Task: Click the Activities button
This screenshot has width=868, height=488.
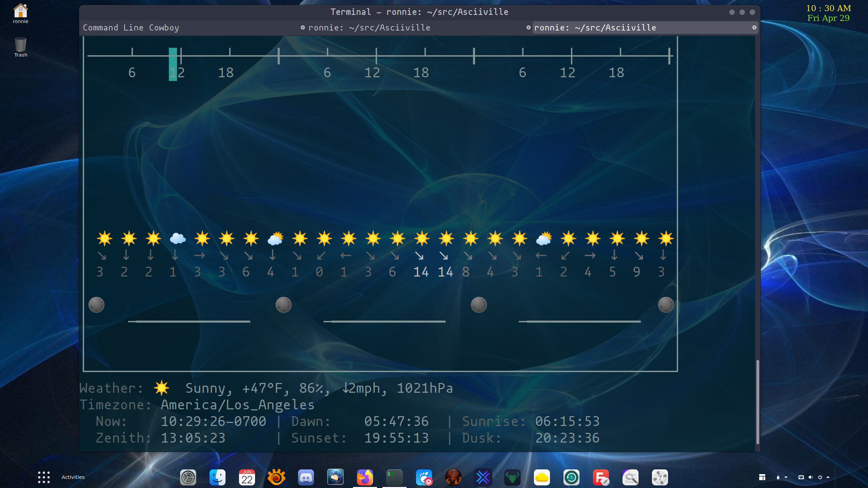Action: pos(73,477)
